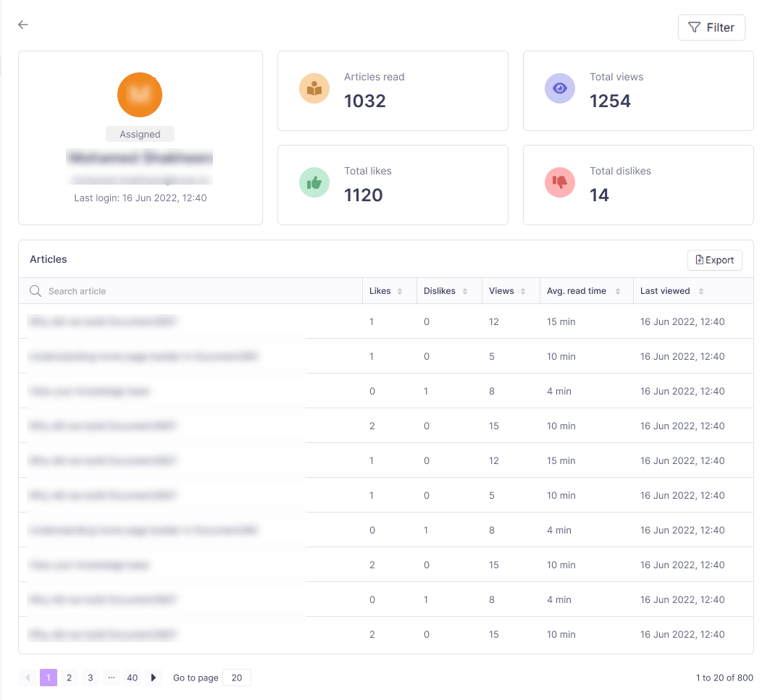This screenshot has height=700, width=770.
Task: Click the Total views eye icon
Action: pos(560,88)
